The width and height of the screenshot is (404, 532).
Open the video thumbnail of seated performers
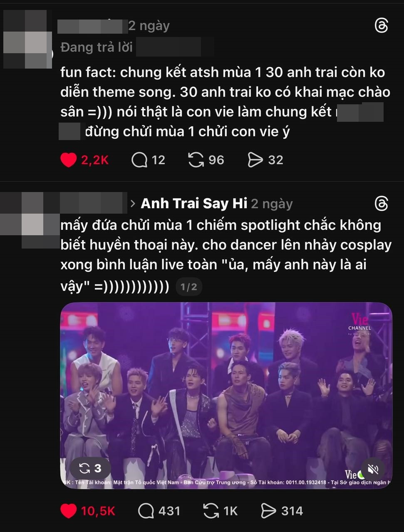point(226,395)
